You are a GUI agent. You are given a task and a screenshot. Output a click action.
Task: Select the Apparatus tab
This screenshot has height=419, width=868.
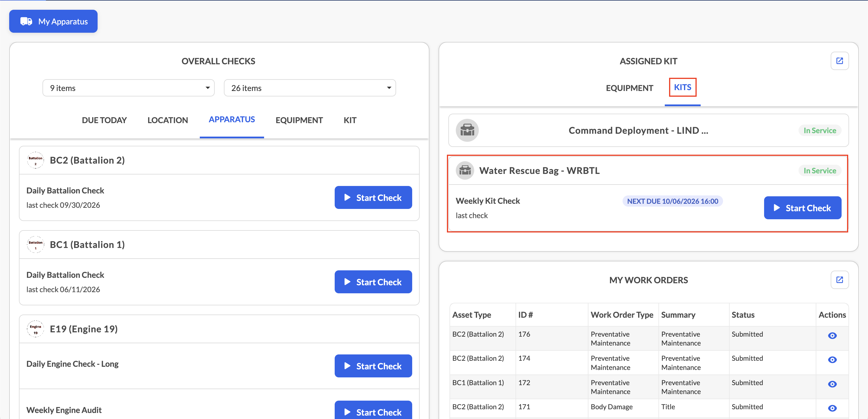coord(232,120)
